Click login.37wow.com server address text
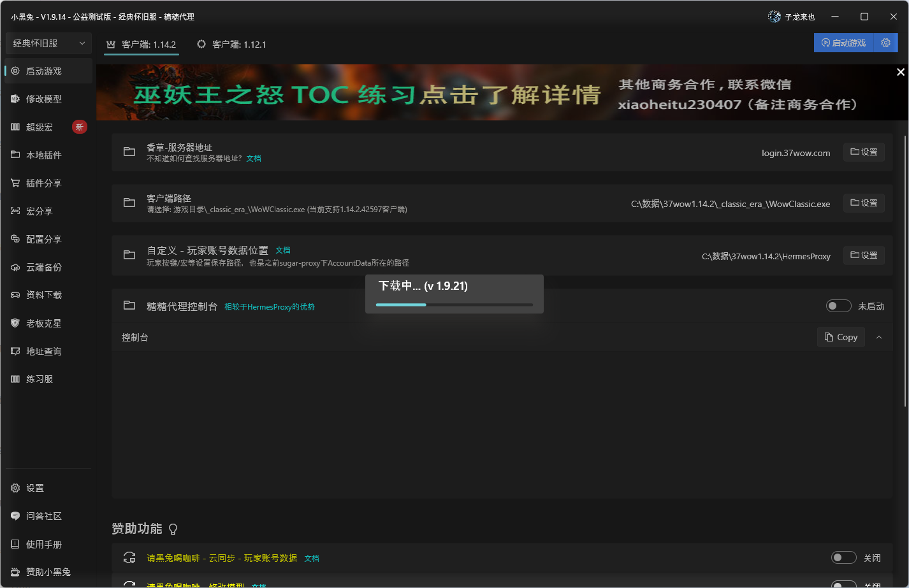This screenshot has height=588, width=909. tap(796, 153)
